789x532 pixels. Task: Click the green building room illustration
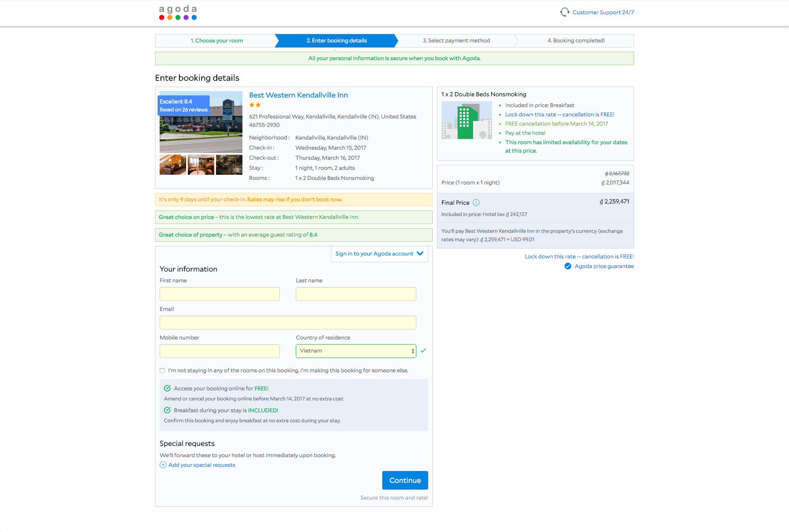pos(466,120)
